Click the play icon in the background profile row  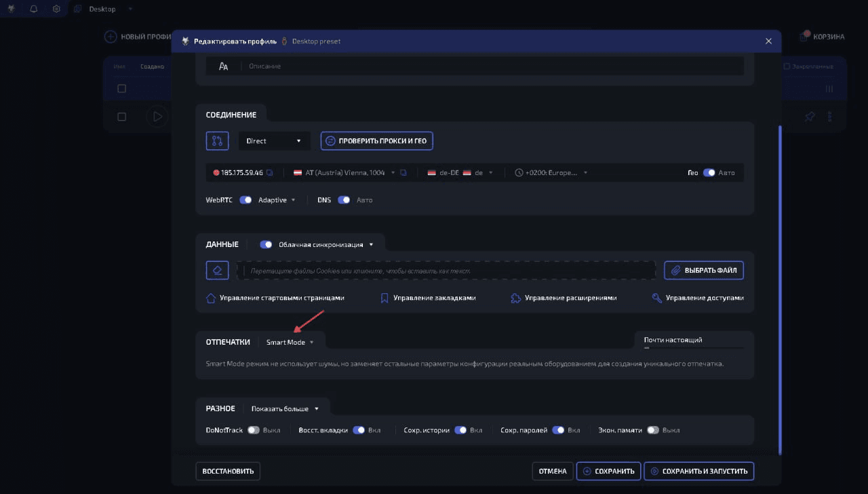[157, 117]
